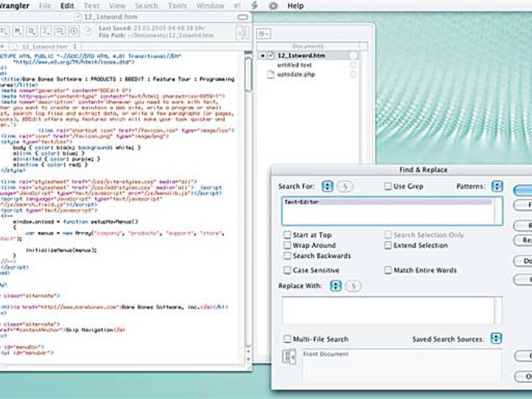Click the '$' button next to Search For
532x399 pixels.
[345, 186]
